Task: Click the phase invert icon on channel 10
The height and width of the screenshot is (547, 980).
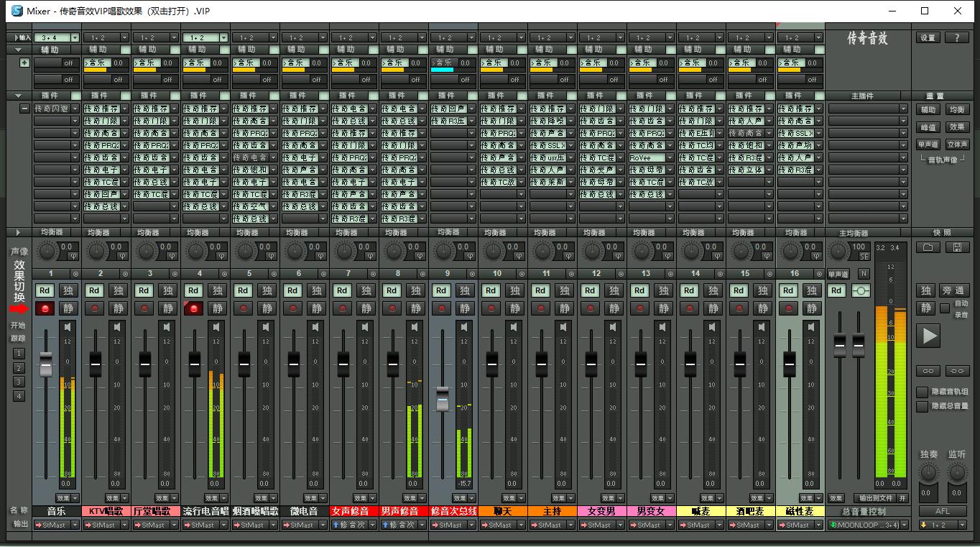Action: 519,256
